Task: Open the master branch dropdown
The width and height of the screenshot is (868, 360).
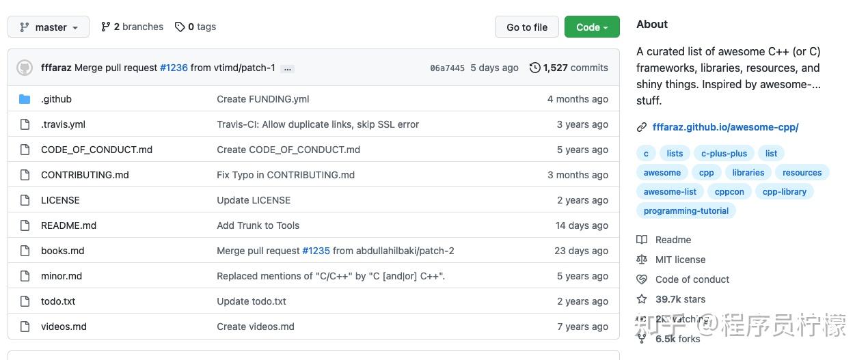Action: pos(49,27)
